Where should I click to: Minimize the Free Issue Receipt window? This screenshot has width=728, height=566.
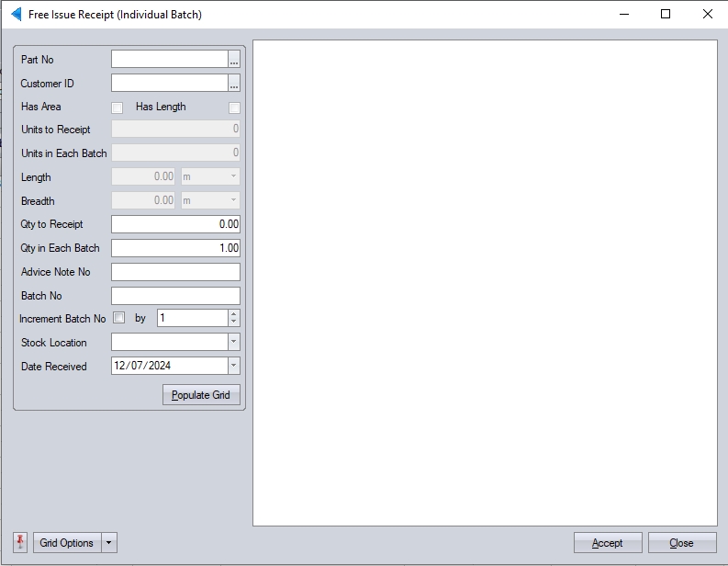623,15
